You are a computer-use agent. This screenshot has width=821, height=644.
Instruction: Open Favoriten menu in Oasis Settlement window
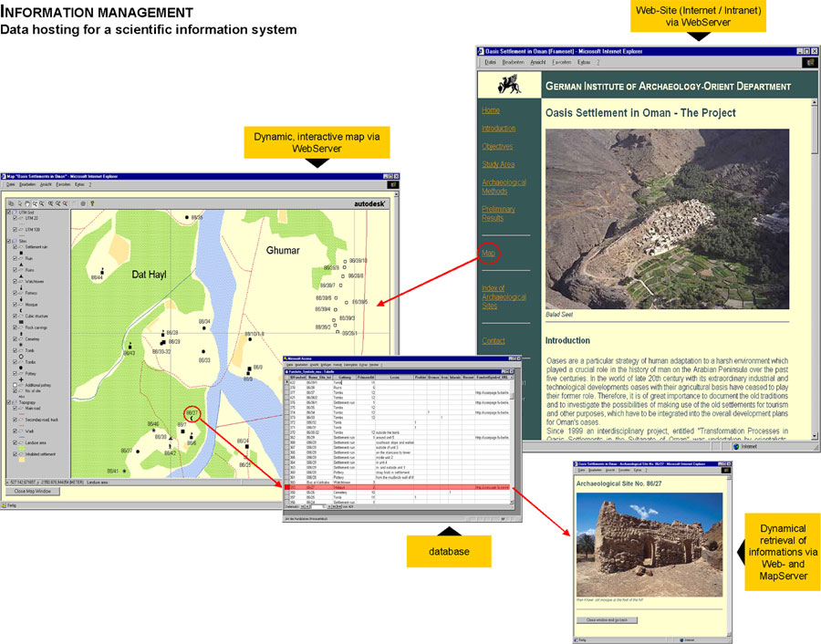coord(562,62)
